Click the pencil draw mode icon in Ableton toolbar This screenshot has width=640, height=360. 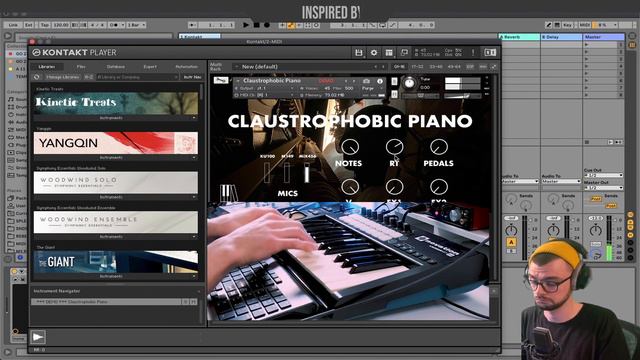(x=549, y=25)
